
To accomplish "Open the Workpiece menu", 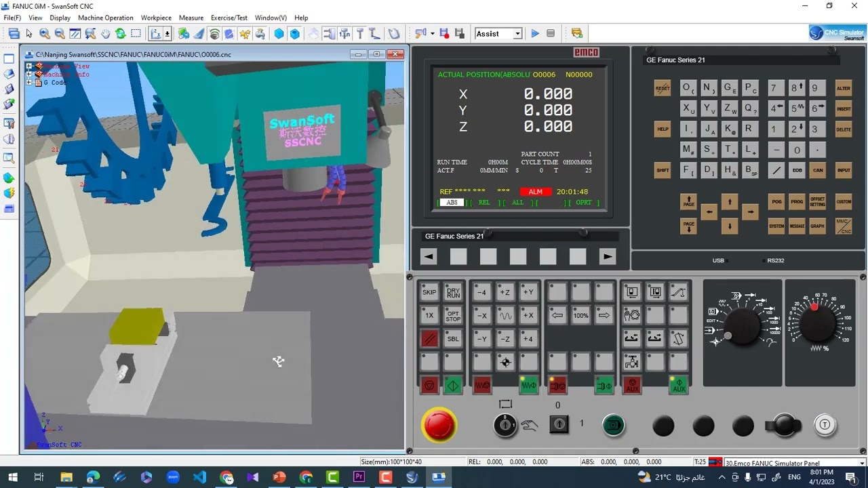I will [x=156, y=18].
